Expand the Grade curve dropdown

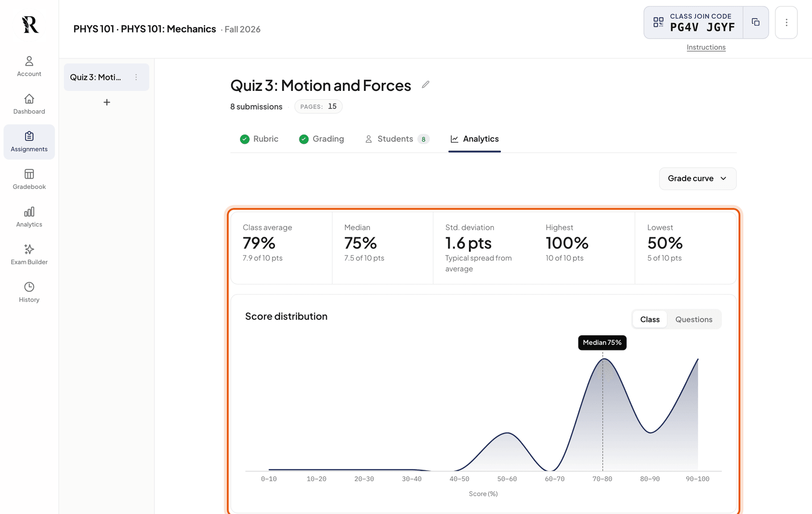pyautogui.click(x=697, y=179)
